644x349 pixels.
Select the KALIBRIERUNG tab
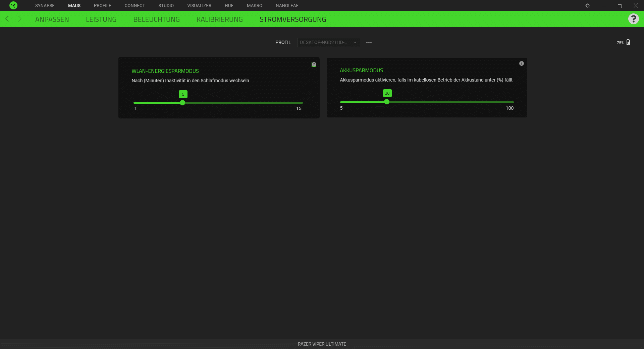(219, 19)
